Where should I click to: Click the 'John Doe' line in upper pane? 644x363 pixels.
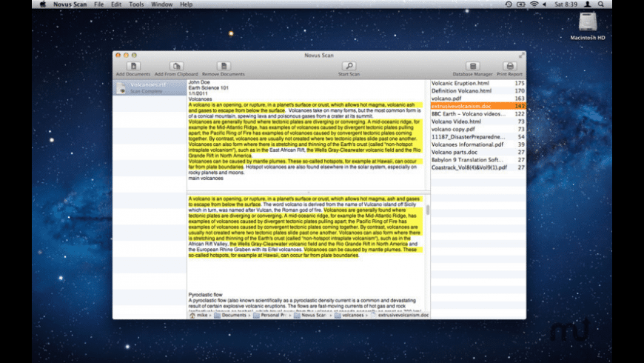(199, 82)
